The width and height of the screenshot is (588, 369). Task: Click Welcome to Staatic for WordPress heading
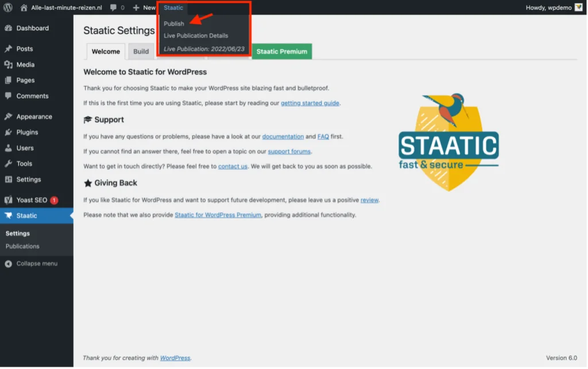tap(145, 72)
